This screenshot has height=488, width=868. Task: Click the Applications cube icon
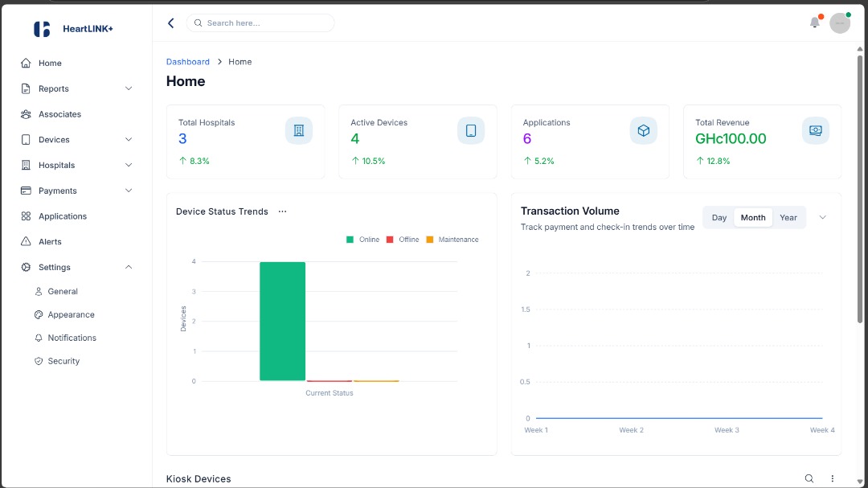(x=643, y=130)
